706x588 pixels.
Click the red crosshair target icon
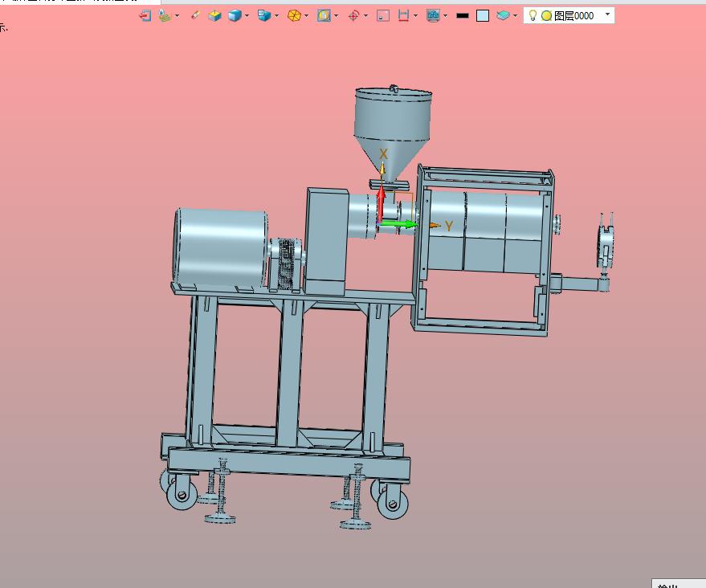click(x=353, y=16)
